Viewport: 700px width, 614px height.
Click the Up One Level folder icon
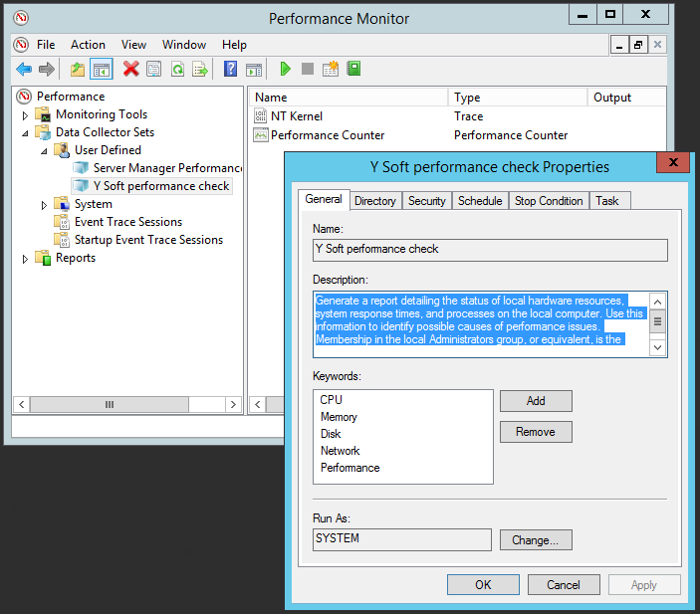pos(78,69)
